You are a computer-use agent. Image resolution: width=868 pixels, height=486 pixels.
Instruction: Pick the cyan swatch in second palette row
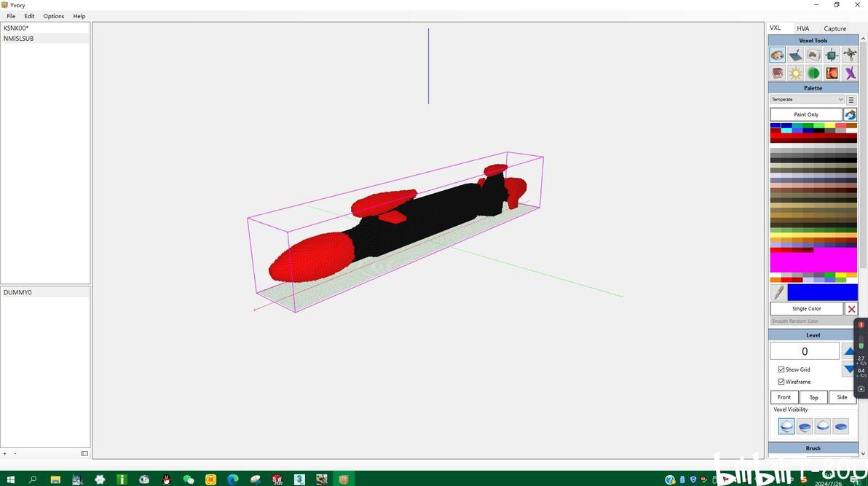[786, 130]
